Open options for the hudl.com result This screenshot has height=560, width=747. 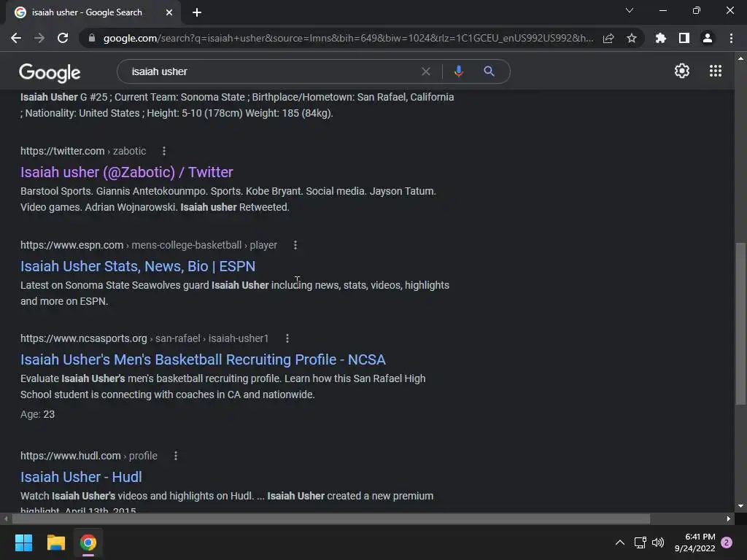point(176,456)
